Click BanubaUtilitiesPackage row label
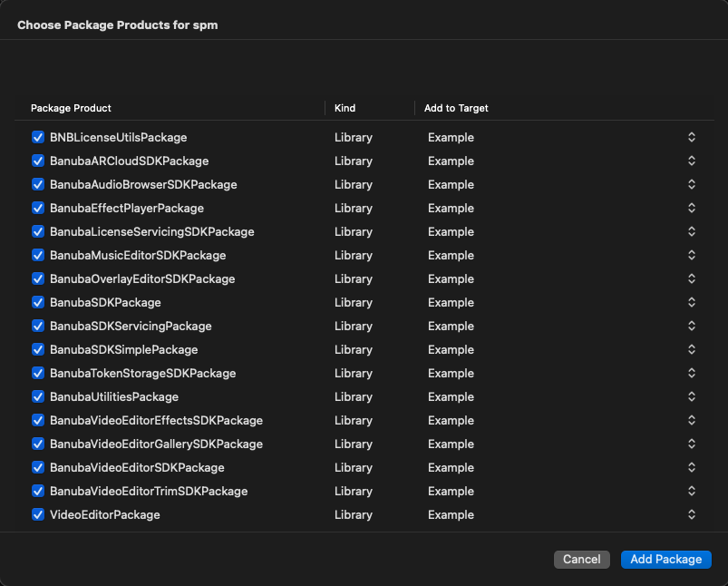Screen dimensions: 728x586 (x=114, y=396)
